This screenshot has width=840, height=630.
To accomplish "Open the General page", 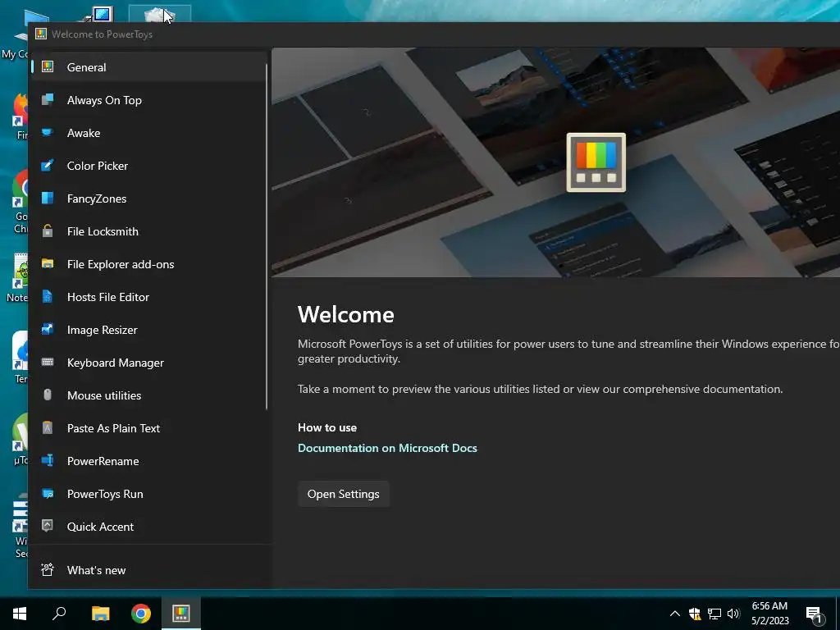I will tap(149, 67).
